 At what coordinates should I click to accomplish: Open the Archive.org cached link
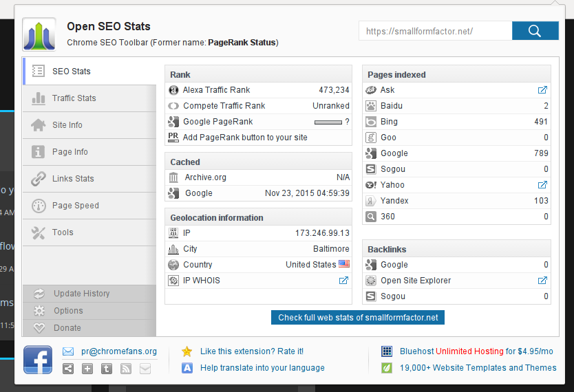[205, 177]
